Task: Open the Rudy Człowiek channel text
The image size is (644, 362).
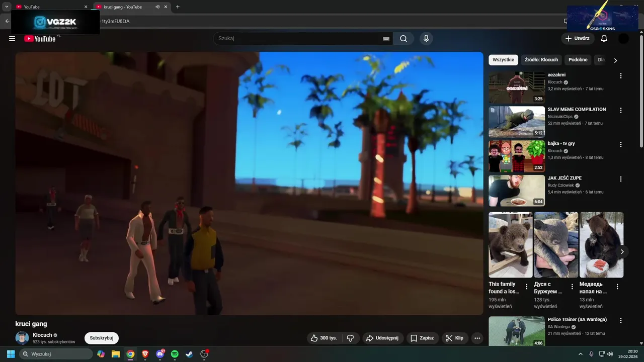Action: click(561, 185)
